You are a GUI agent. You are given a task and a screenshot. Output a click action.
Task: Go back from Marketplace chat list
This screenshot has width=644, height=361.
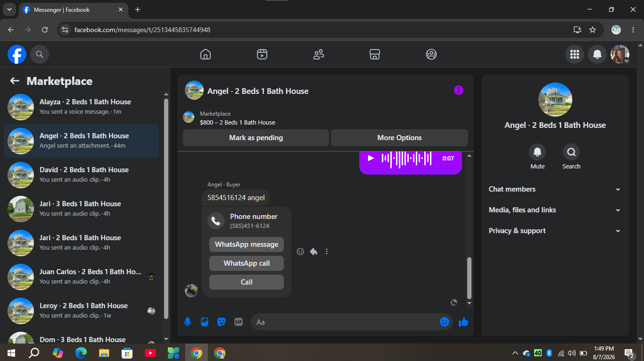[15, 81]
